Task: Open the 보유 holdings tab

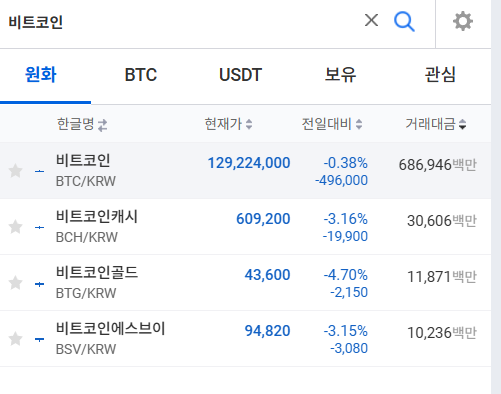Action: click(x=340, y=75)
